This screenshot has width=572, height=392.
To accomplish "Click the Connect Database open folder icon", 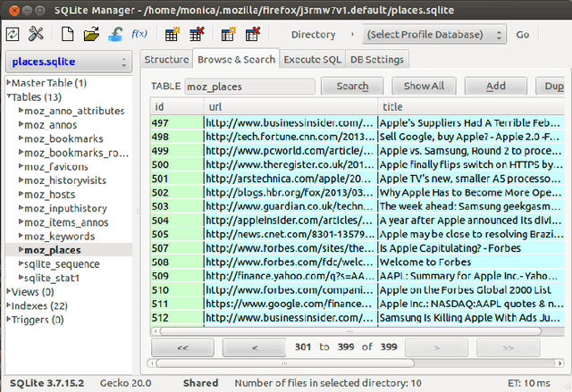I will (x=91, y=34).
